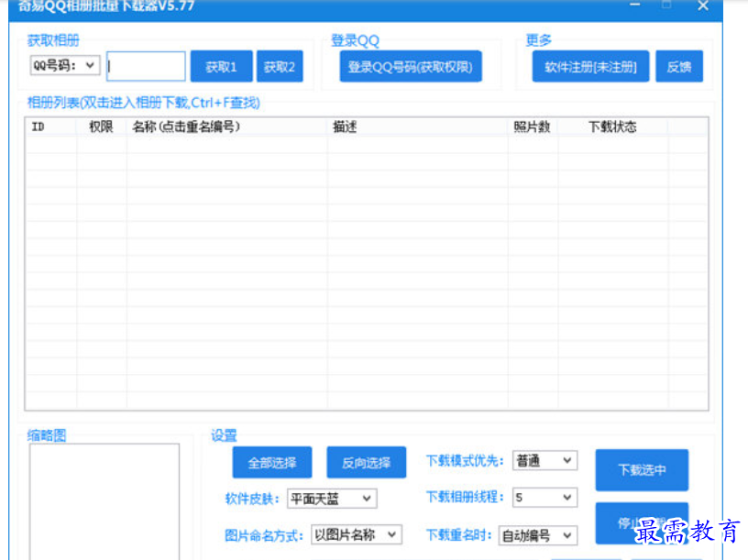Open the 图片命名方式 dropdown

(357, 534)
